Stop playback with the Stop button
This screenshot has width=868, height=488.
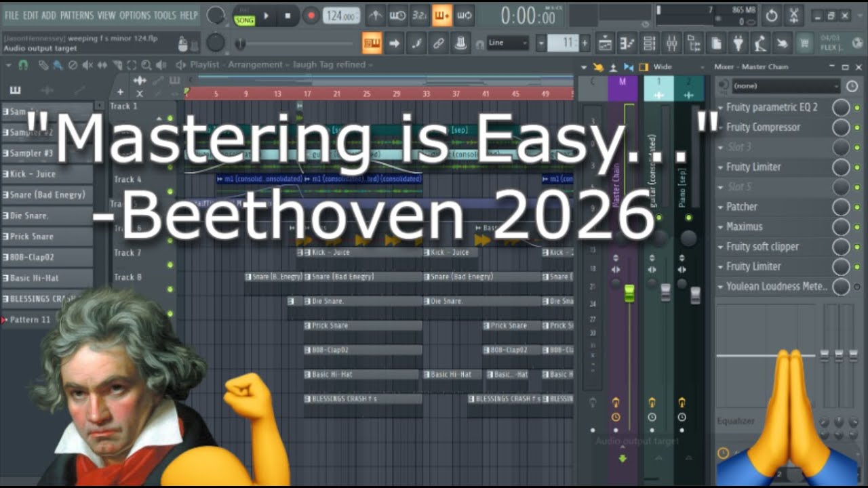click(x=288, y=16)
